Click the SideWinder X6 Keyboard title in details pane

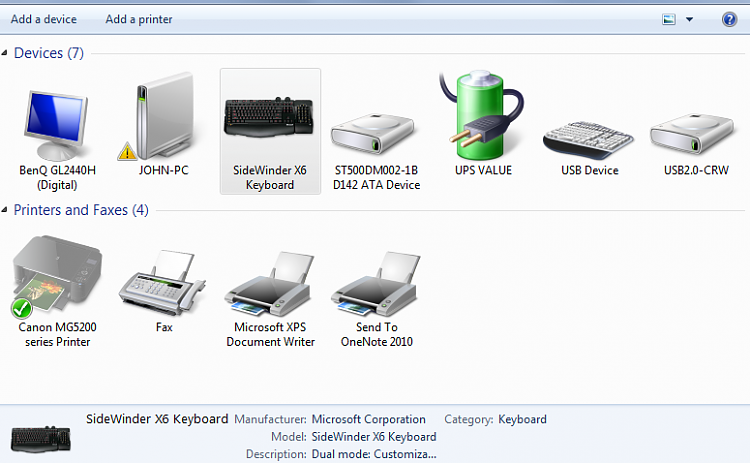[157, 419]
